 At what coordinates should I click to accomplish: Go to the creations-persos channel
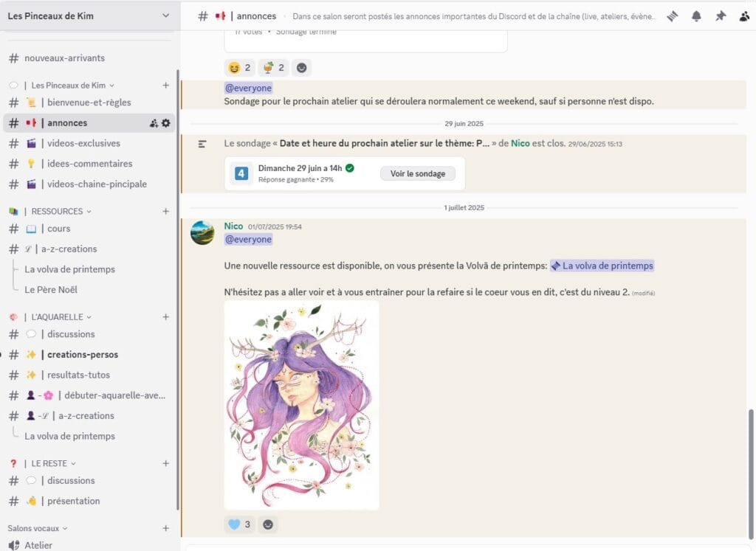[x=82, y=355]
